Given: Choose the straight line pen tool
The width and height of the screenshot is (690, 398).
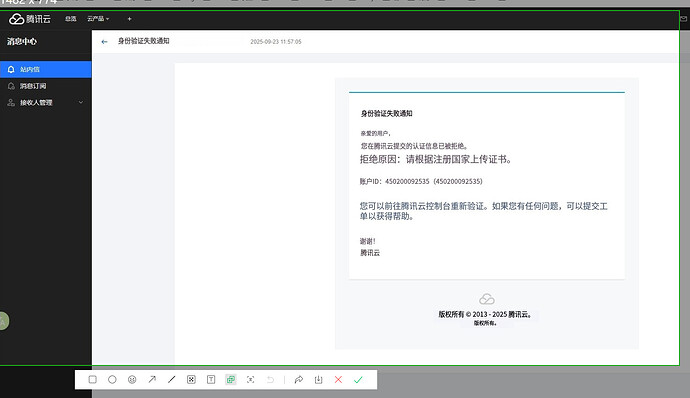Looking at the screenshot, I should click(x=172, y=380).
